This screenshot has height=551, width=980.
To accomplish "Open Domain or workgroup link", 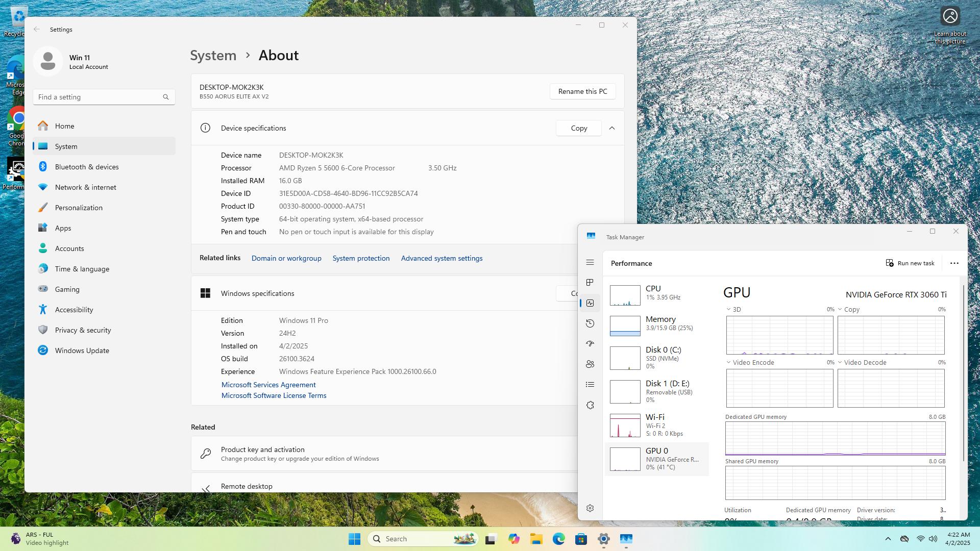I will point(286,258).
